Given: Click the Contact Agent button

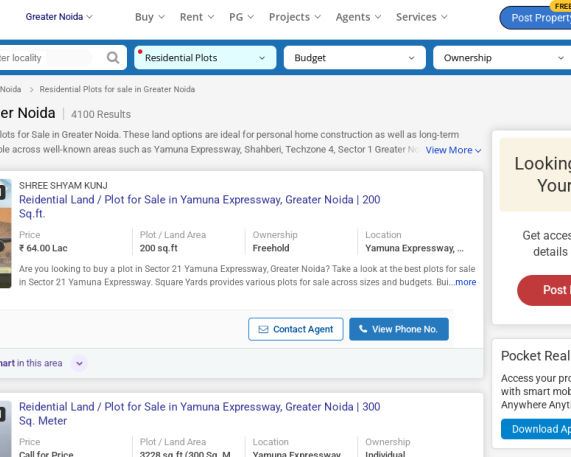Looking at the screenshot, I should pos(296,329).
